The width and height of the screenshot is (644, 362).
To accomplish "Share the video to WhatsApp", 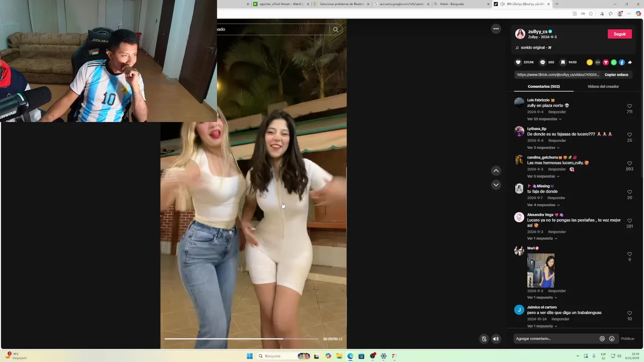I will click(614, 62).
